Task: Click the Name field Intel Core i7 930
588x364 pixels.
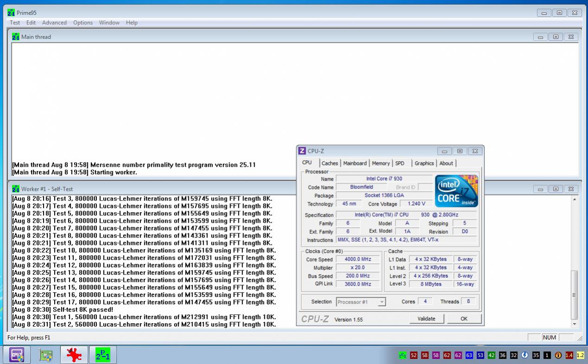Action: [384, 179]
